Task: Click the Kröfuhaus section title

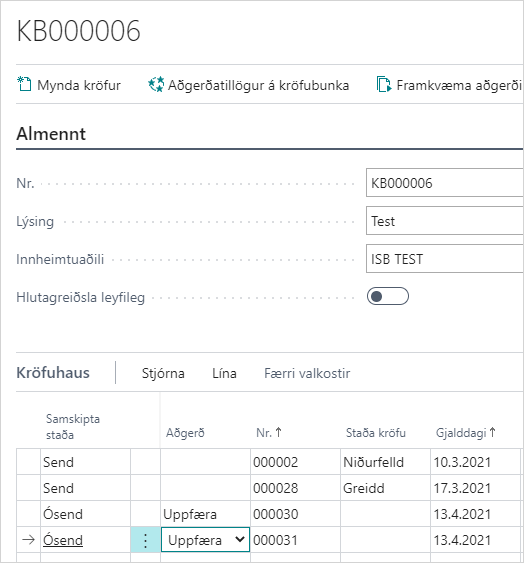Action: coord(53,373)
